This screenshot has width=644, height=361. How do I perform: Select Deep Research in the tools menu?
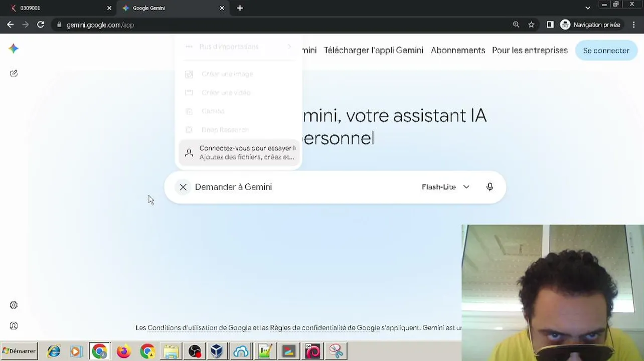pos(239,130)
